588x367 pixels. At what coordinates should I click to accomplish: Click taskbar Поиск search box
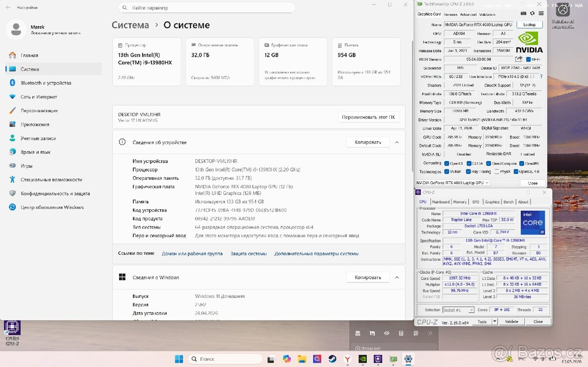tap(224, 359)
